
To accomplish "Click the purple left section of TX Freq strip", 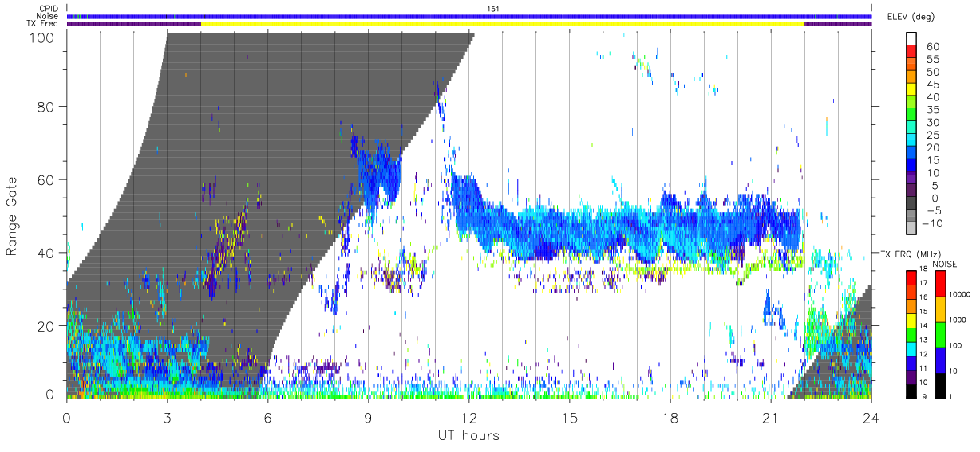I will 134,24.
